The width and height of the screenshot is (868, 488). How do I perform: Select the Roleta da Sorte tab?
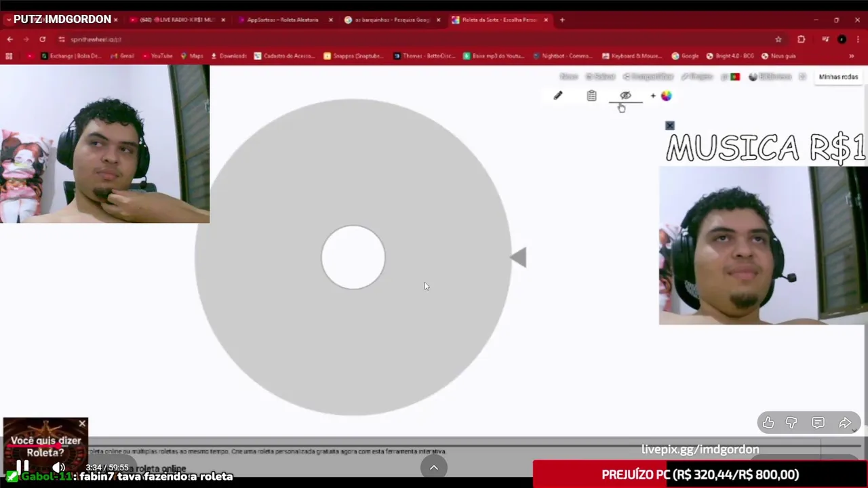point(499,20)
